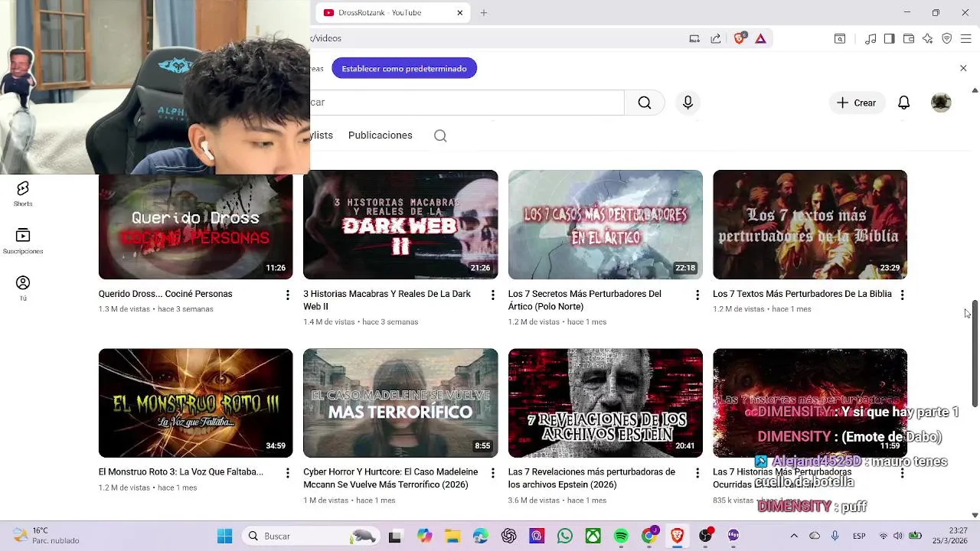Click the Brave Shields lion icon
The width and height of the screenshot is (980, 551).
tap(739, 38)
